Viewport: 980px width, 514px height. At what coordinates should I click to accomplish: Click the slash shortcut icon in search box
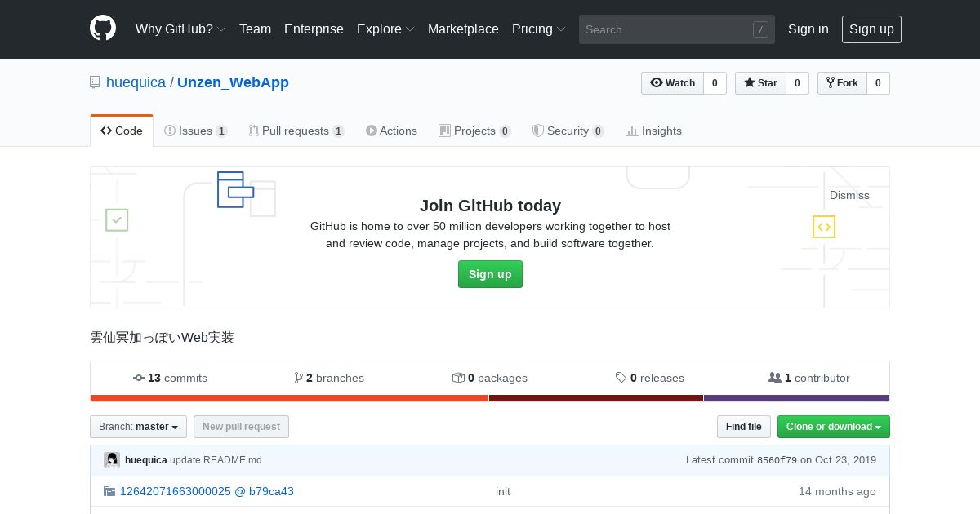pyautogui.click(x=760, y=29)
